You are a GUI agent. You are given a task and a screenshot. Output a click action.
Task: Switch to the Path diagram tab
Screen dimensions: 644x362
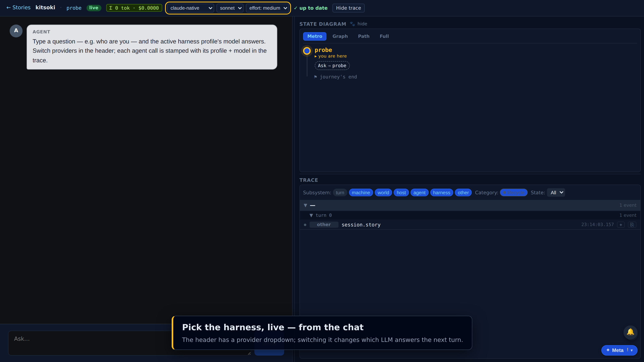pos(363,36)
